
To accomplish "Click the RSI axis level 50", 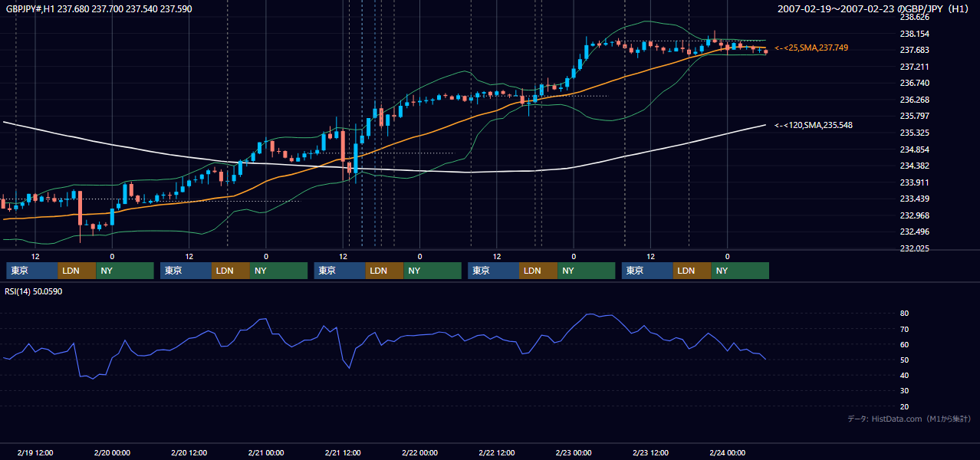I will 905,360.
